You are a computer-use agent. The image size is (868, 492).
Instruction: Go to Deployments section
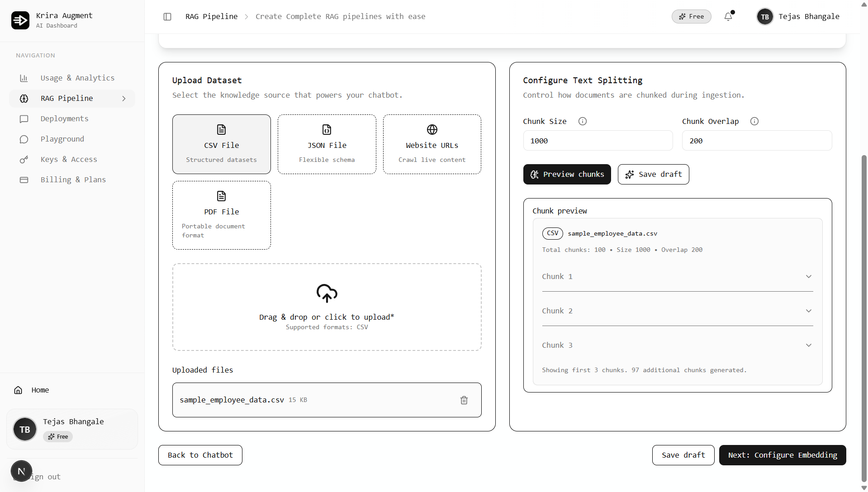click(x=72, y=119)
